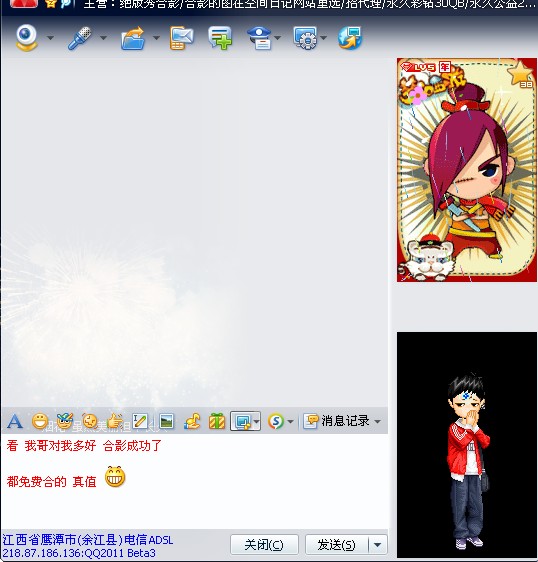This screenshot has width=538, height=562.
Task: Capture a screenshot with the screen-capture icon
Action: pyautogui.click(x=242, y=422)
